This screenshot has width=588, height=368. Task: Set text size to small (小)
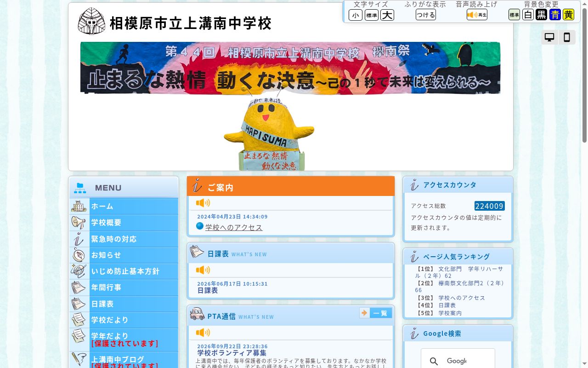(356, 15)
